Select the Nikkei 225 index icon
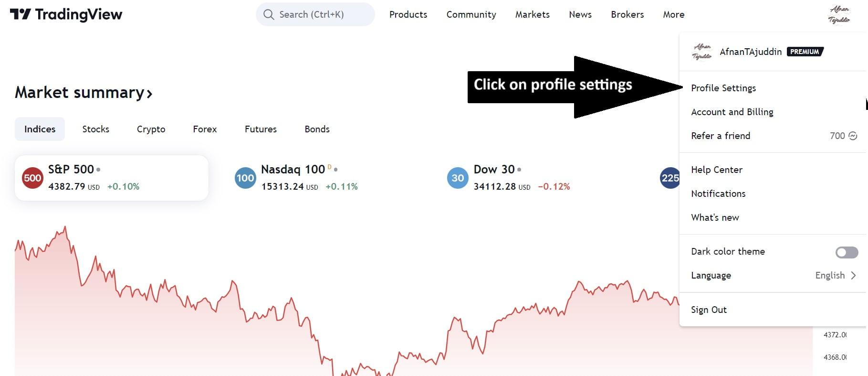The width and height of the screenshot is (868, 376). [670, 178]
